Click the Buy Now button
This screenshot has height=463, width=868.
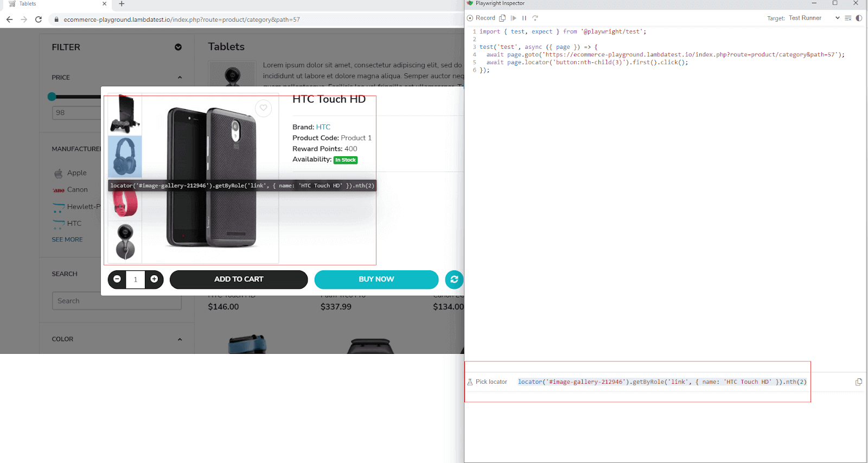[x=376, y=280]
